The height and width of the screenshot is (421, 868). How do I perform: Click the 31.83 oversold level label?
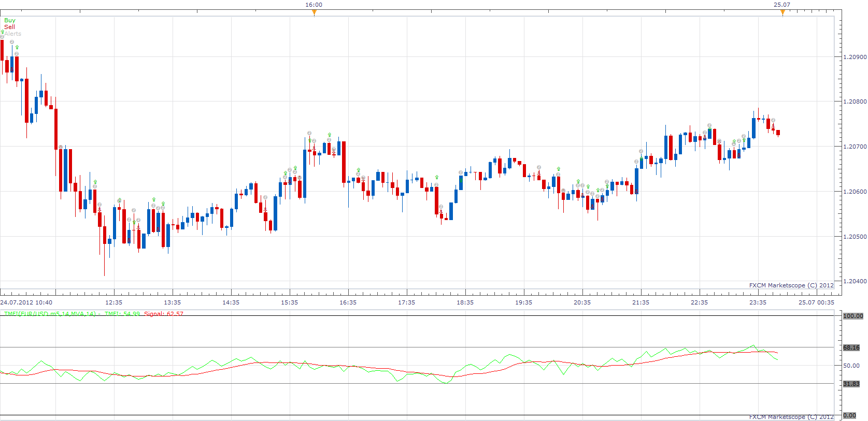click(851, 384)
